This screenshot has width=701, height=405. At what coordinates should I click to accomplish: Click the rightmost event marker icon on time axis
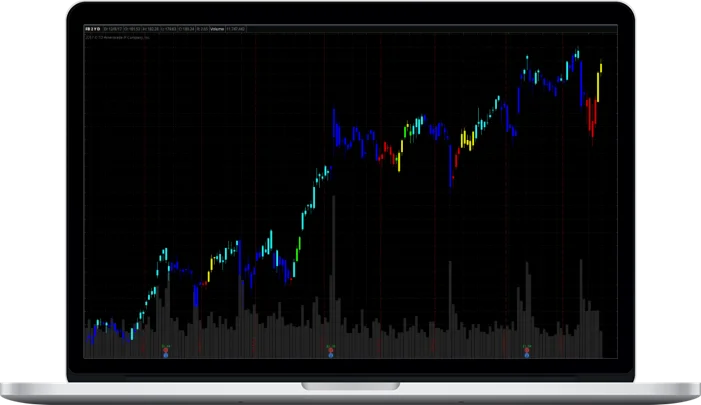pos(527,350)
